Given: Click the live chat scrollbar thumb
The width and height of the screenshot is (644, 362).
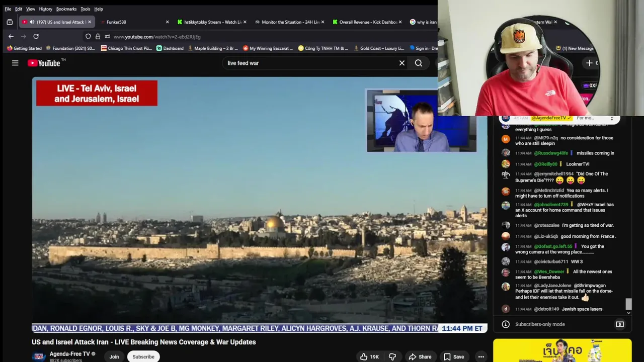Looking at the screenshot, I should 628,303.
